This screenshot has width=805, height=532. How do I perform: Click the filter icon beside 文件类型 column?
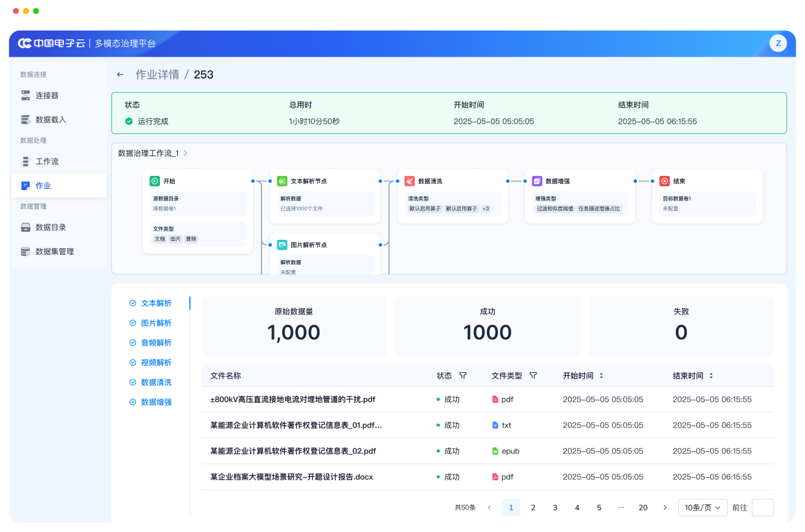(x=533, y=376)
